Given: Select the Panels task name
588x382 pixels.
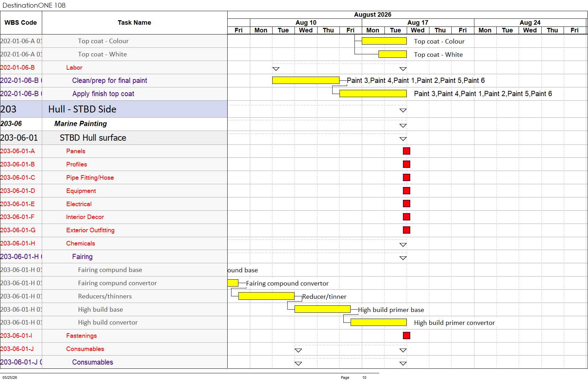Looking at the screenshot, I should pyautogui.click(x=76, y=151).
